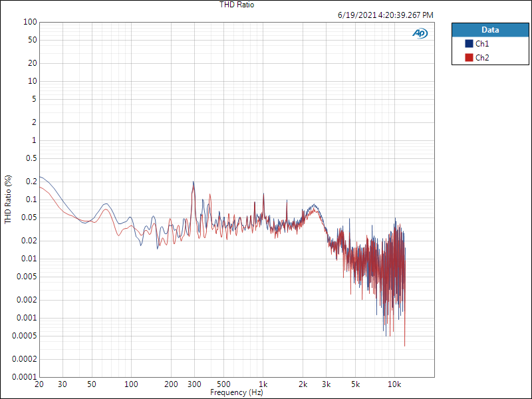This screenshot has width=532, height=399.
Task: Click the THD Ratio graph title
Action: [237, 5]
